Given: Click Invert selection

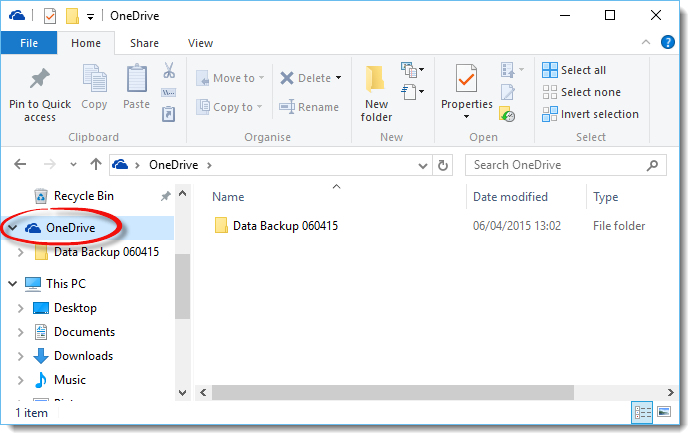Looking at the screenshot, I should [x=590, y=114].
